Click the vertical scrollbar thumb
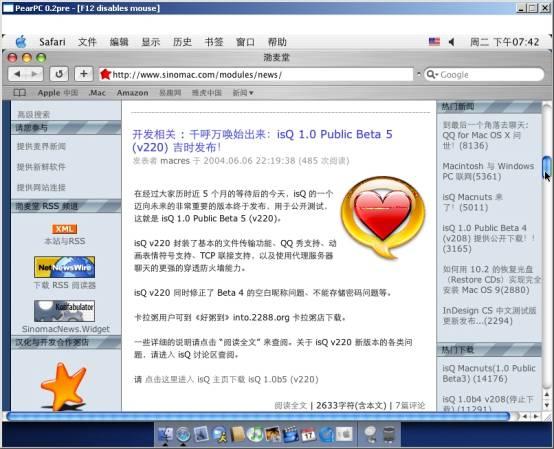The height and width of the screenshot is (449, 554). (547, 167)
